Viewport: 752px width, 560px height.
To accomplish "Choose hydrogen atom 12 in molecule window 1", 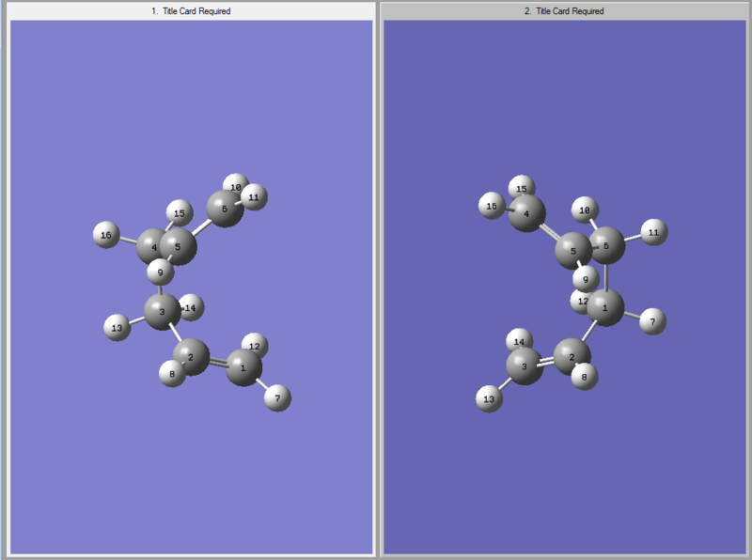I will 255,345.
